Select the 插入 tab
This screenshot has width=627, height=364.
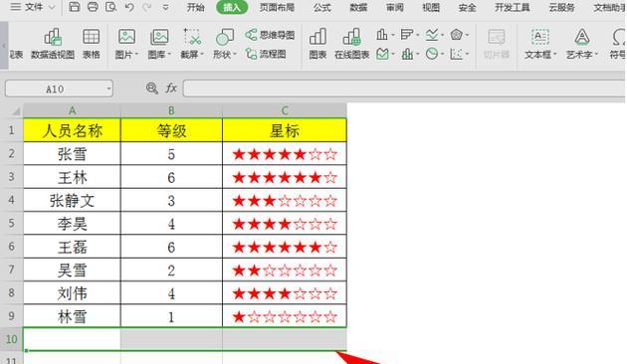tap(232, 7)
